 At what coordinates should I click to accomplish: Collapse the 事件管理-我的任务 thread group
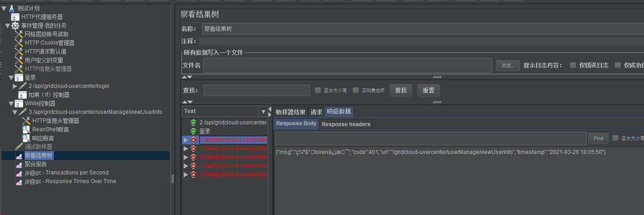7,26
